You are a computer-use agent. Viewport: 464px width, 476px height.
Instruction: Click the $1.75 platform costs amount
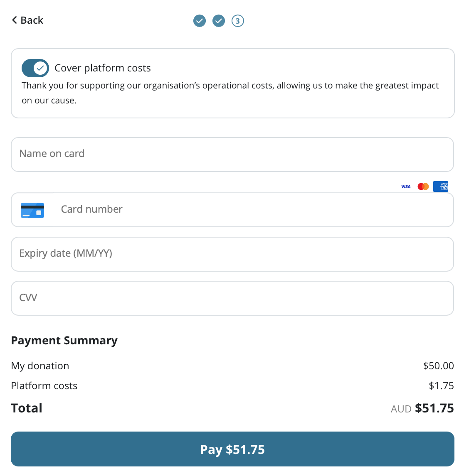coord(441,386)
